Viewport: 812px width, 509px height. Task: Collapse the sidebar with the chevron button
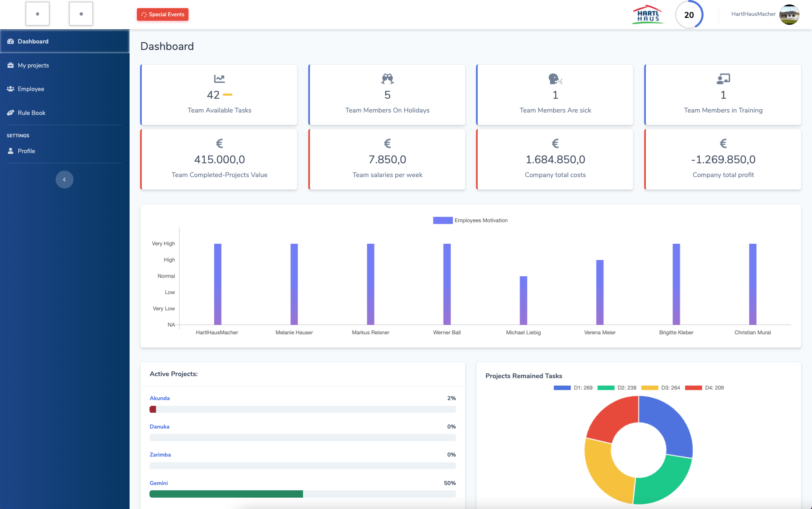click(x=65, y=180)
